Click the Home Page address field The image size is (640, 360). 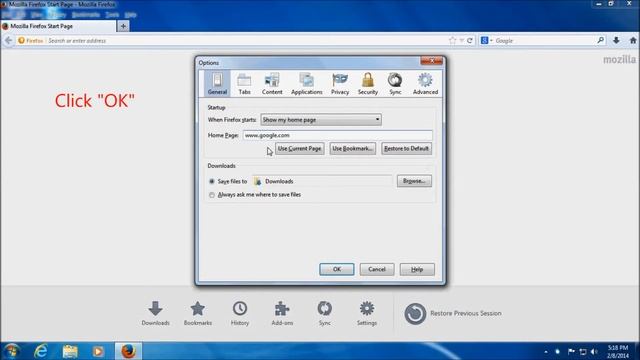(337, 135)
